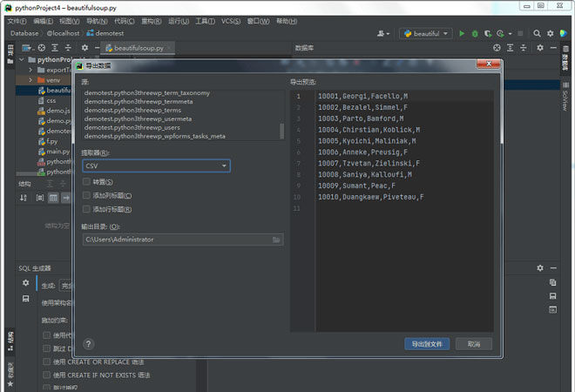Screen dimensions: 575x392
Task: Open the 工具(T) menu
Action: 205,21
